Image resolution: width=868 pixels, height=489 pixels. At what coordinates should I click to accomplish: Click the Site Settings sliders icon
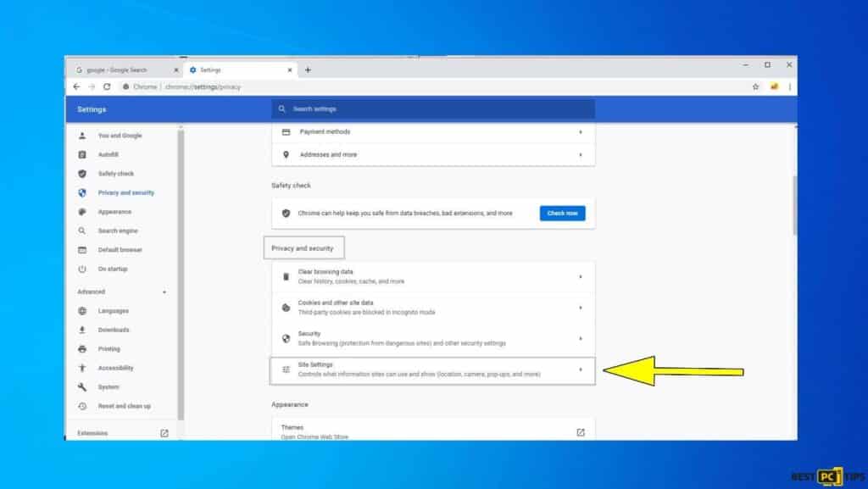(x=286, y=370)
